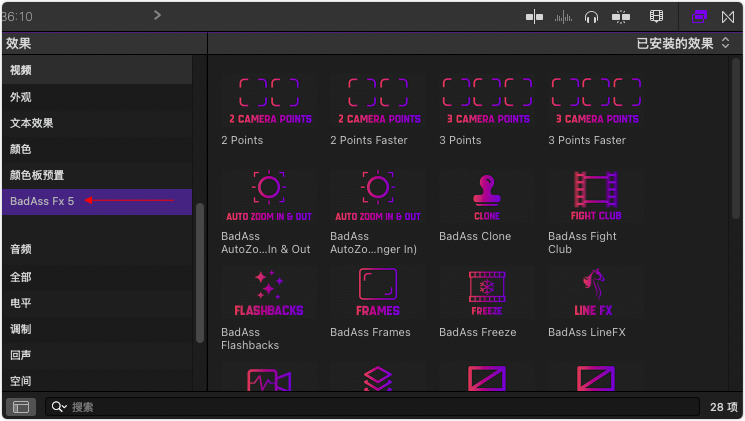Select the BadAss Flashbacks effect icon

click(269, 292)
